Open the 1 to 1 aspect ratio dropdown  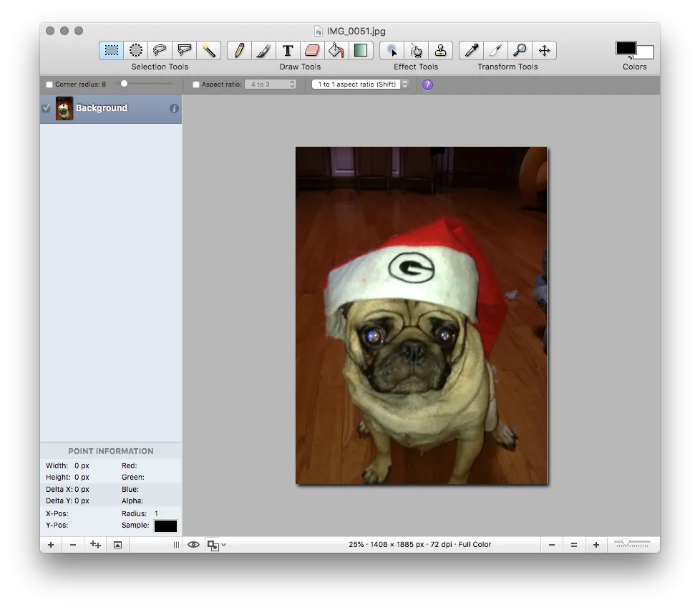(360, 84)
